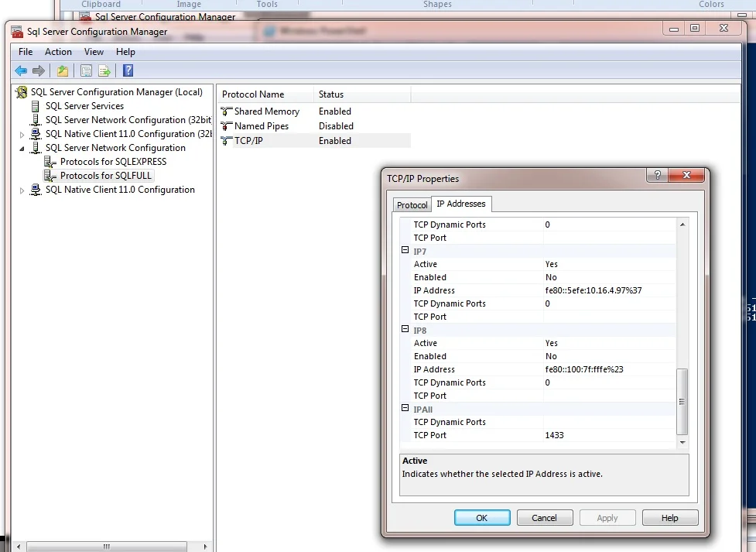Expand the bottom SQL Native Client 11.0 Configuration
Screen dimensions: 756x552
coord(22,190)
